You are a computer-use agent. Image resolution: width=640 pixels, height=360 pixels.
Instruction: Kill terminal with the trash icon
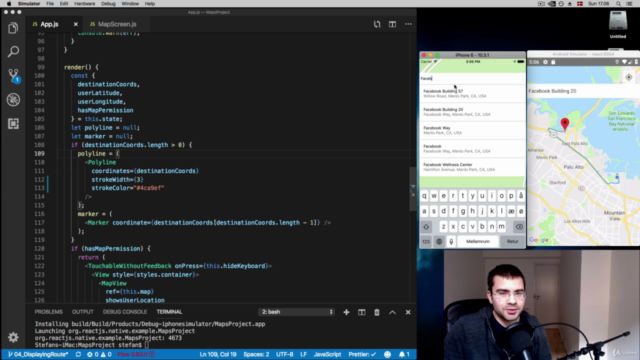click(377, 312)
